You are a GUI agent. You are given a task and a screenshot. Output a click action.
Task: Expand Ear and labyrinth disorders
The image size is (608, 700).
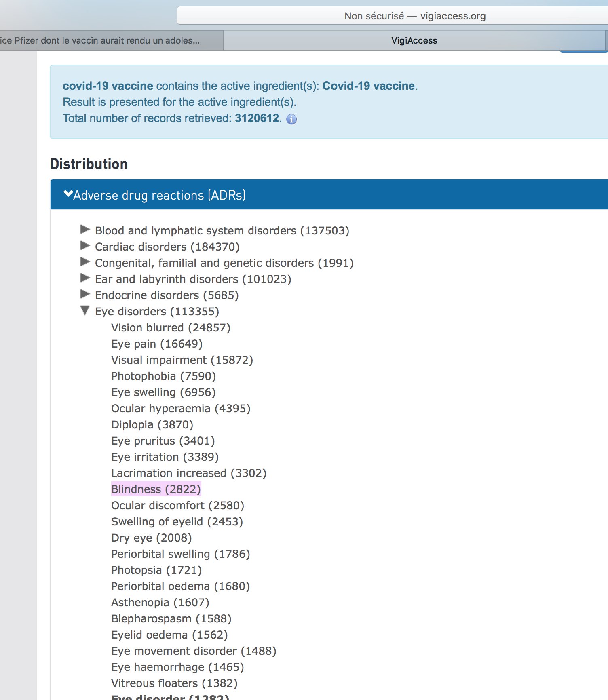(85, 278)
